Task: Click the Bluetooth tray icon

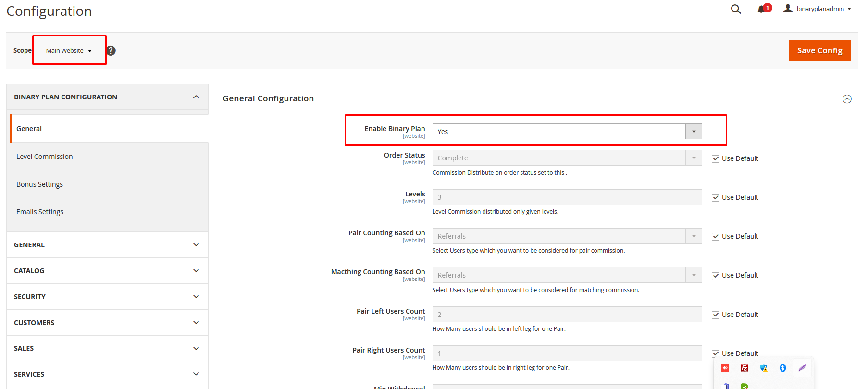Action: (x=782, y=368)
